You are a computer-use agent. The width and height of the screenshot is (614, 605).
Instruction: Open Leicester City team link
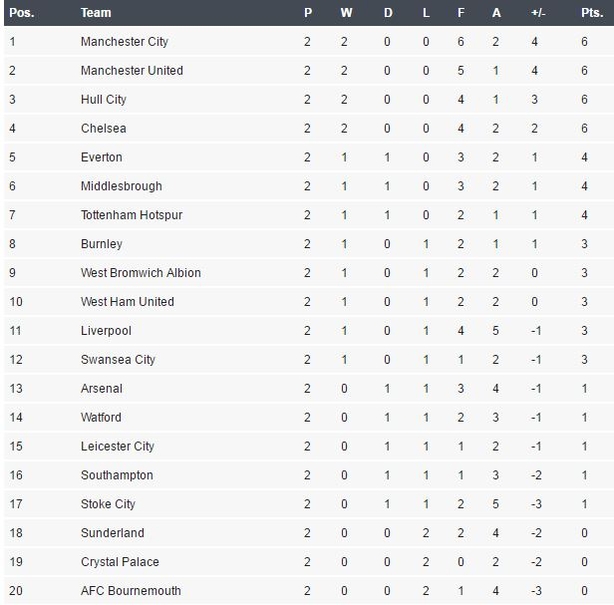tap(117, 446)
